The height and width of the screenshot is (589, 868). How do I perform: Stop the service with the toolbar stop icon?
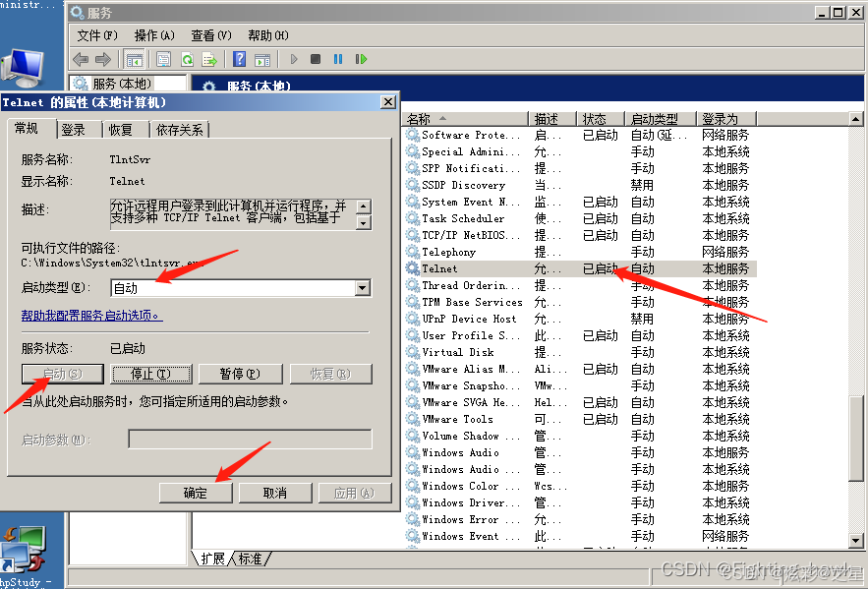coord(316,59)
